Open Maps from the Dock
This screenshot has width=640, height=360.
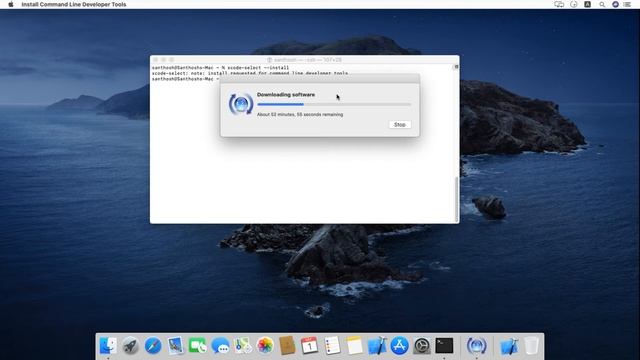point(243,346)
